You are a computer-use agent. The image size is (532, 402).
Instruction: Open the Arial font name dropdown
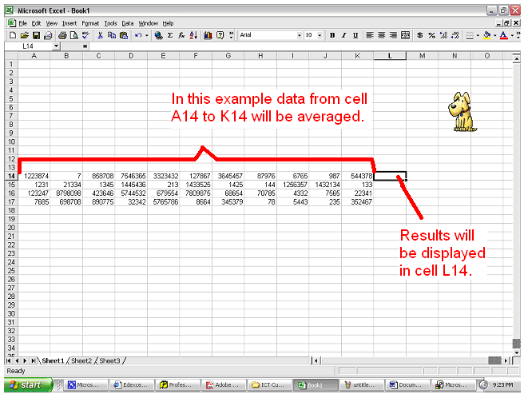pyautogui.click(x=297, y=36)
